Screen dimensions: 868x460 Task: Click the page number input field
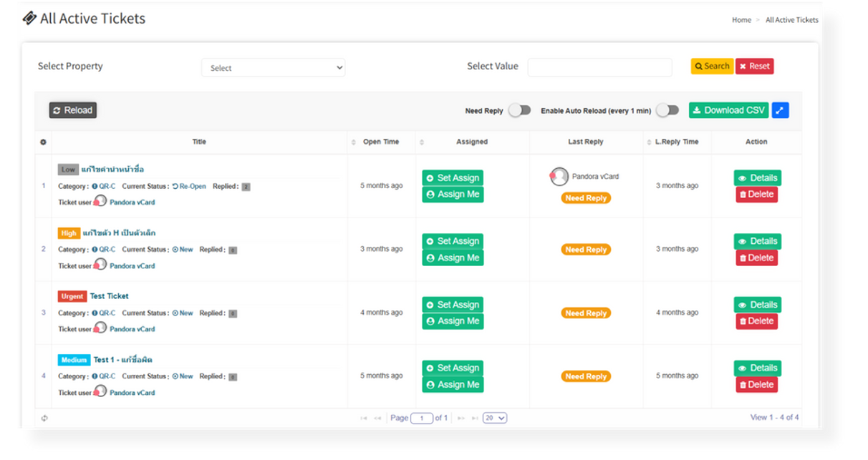(422, 419)
